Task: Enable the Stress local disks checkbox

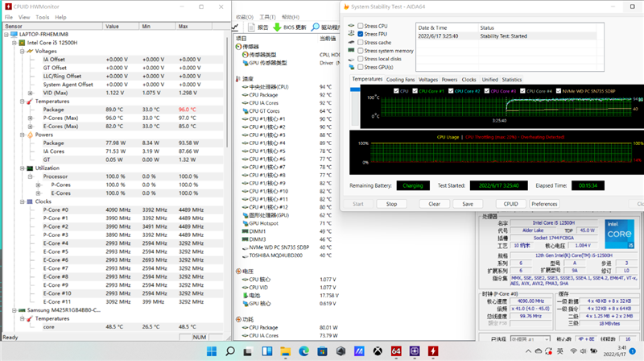Action: (x=360, y=59)
